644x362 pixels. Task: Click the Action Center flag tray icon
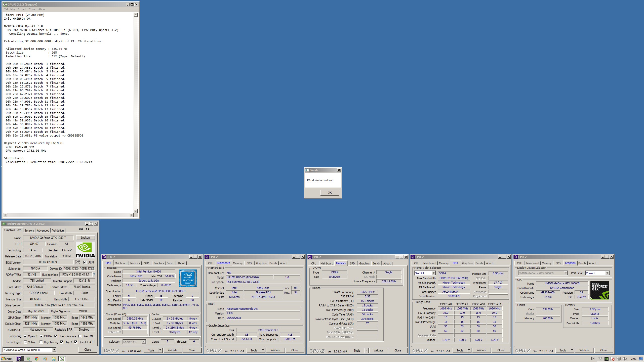pos(613,359)
